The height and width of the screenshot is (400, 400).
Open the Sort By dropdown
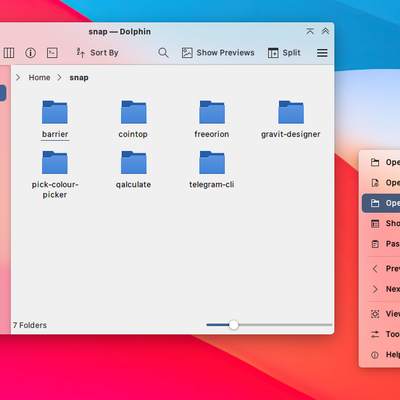pyautogui.click(x=97, y=53)
